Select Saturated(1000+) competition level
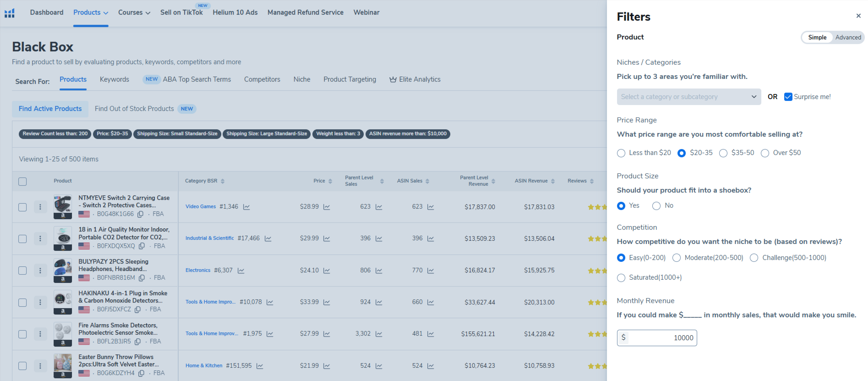 coord(621,278)
